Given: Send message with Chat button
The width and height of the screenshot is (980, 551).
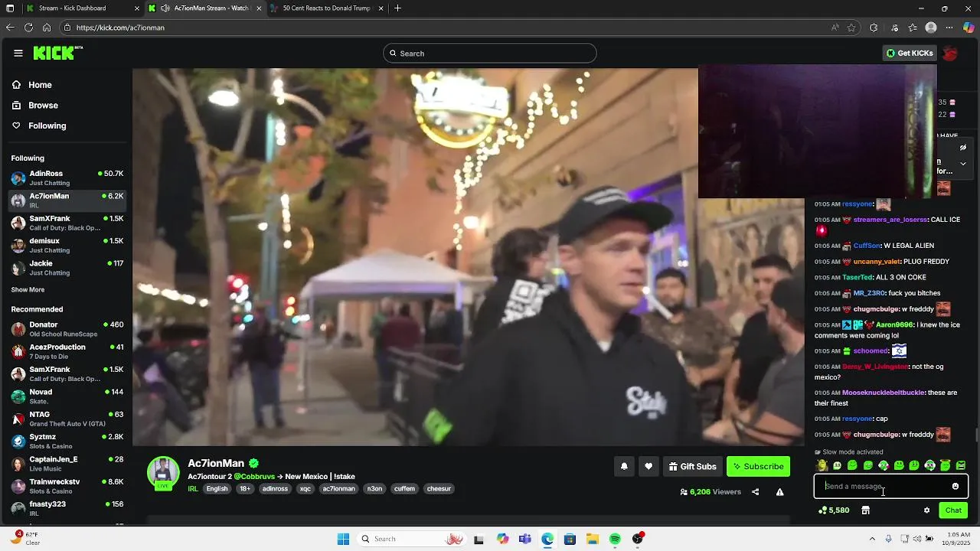Looking at the screenshot, I should [x=953, y=510].
